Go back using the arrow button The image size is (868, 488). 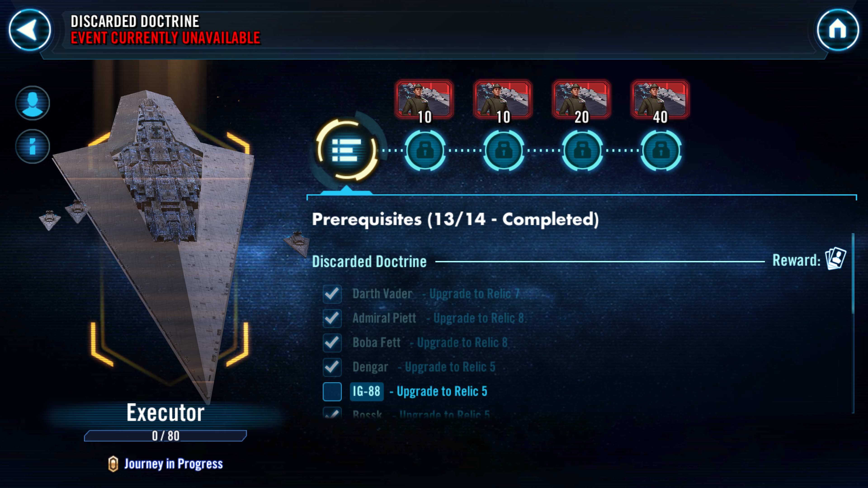30,30
